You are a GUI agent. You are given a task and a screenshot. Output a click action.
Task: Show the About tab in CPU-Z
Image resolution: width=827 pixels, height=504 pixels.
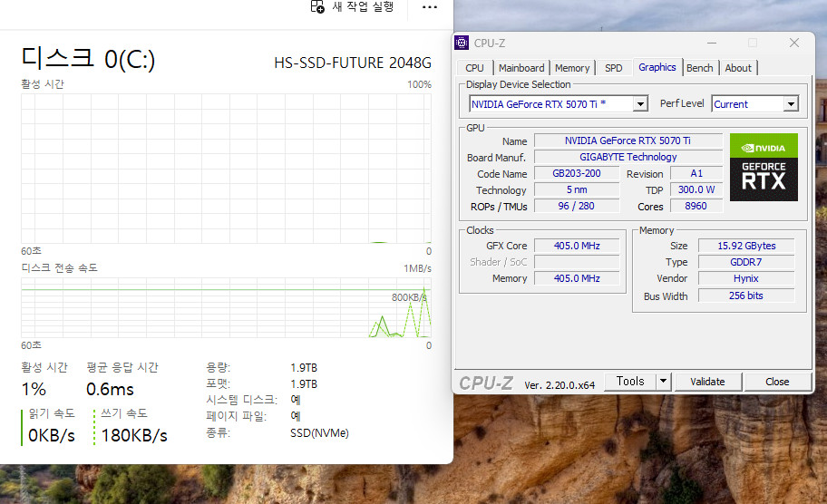[x=738, y=68]
